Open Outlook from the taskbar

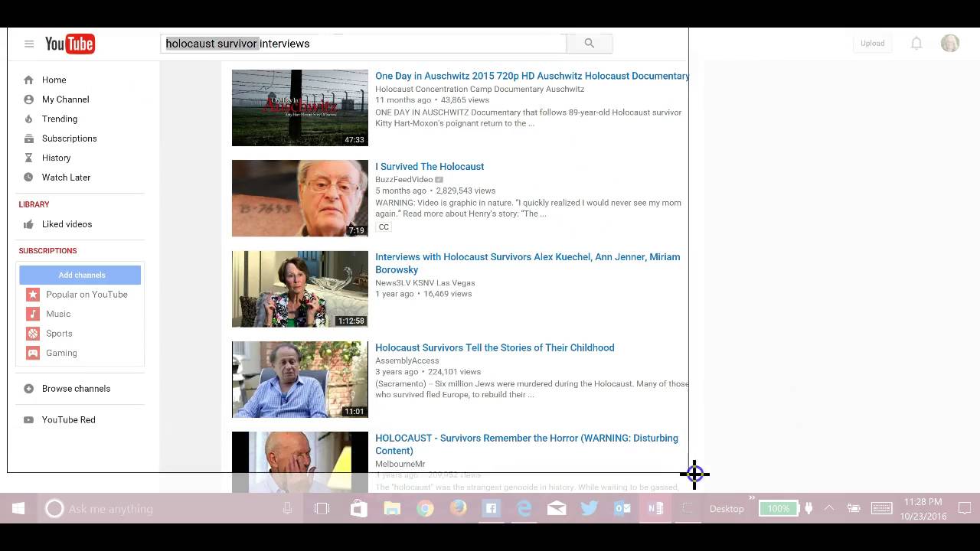click(622, 508)
